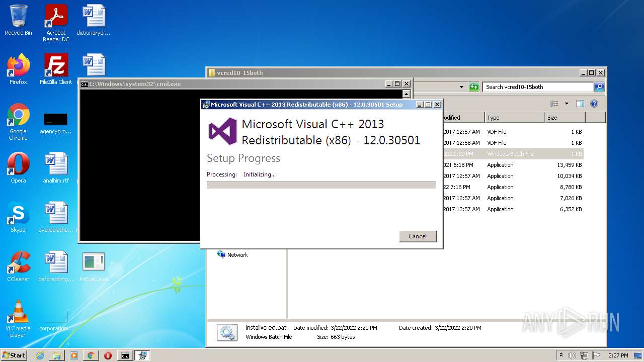Cancel the Visual C++ 2013 setup
Image resolution: width=644 pixels, height=362 pixels.
418,236
